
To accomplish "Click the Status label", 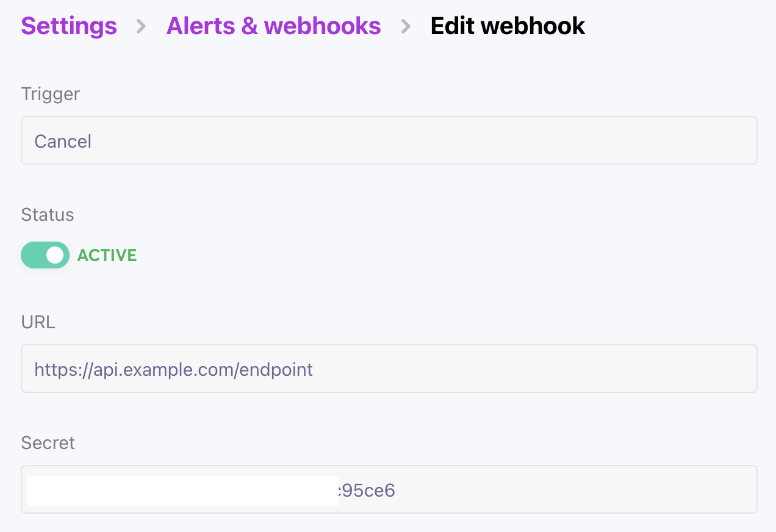I will click(48, 215).
